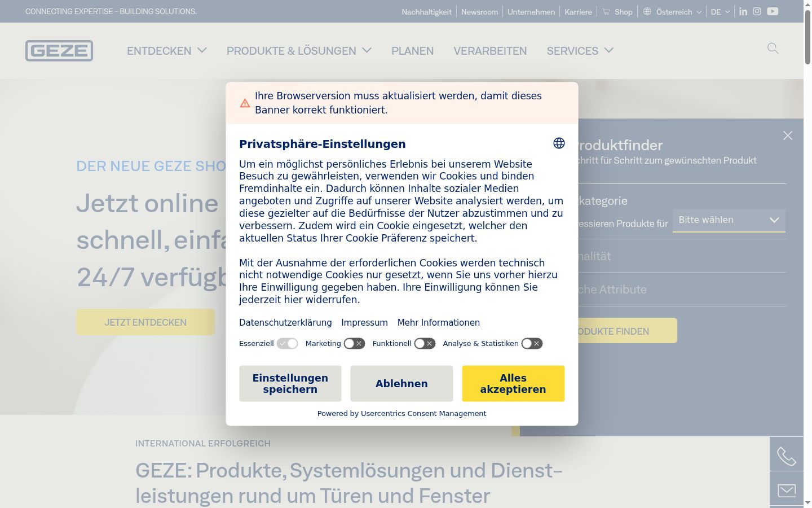Open the Impressum link
Screen dimensions: 812x508
364,323
